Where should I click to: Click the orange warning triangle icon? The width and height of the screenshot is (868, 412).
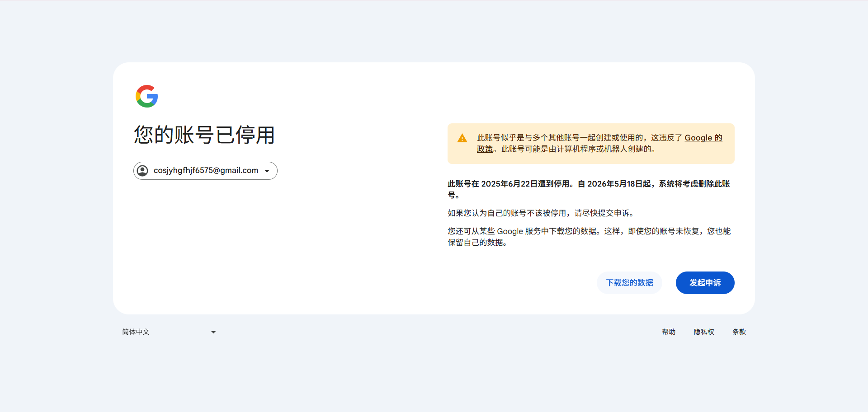pos(462,138)
